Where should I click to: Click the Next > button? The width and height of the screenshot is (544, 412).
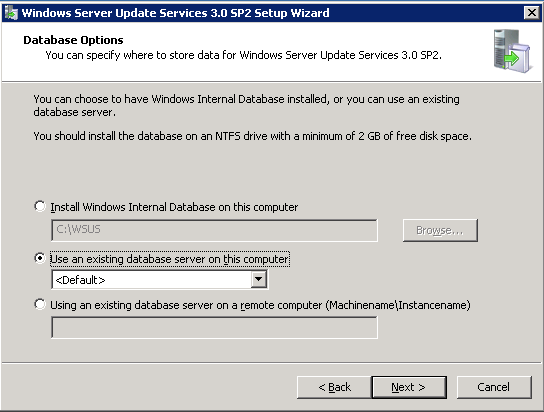pyautogui.click(x=409, y=387)
